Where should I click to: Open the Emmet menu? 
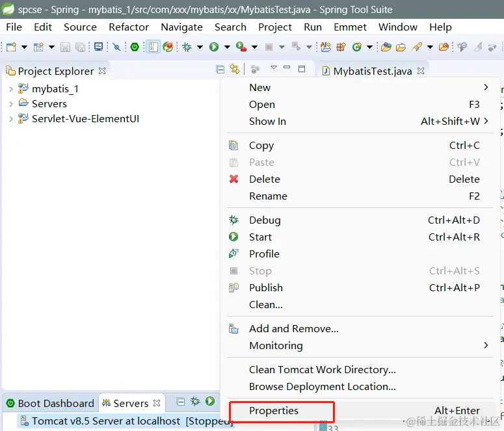pyautogui.click(x=350, y=27)
